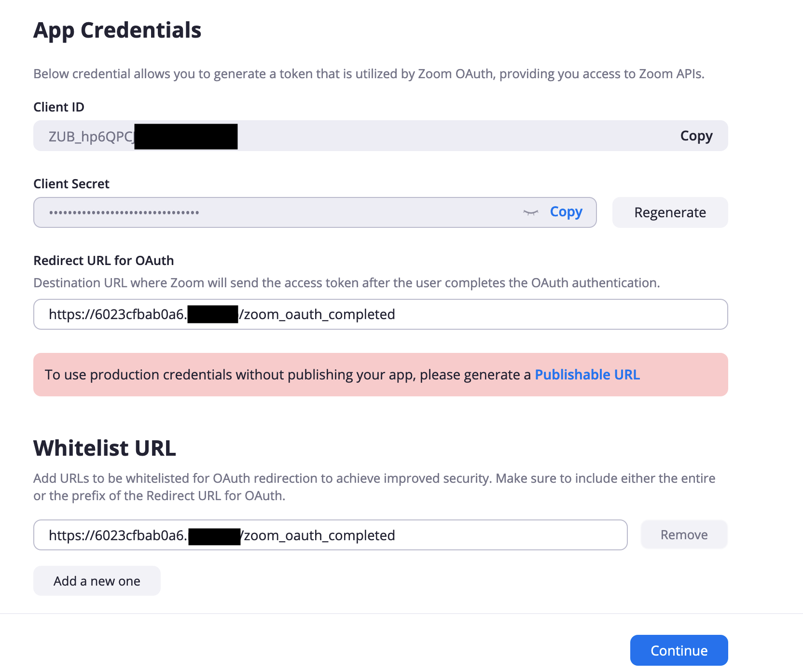Select the Client ID text field
803x672 pixels.
click(380, 136)
